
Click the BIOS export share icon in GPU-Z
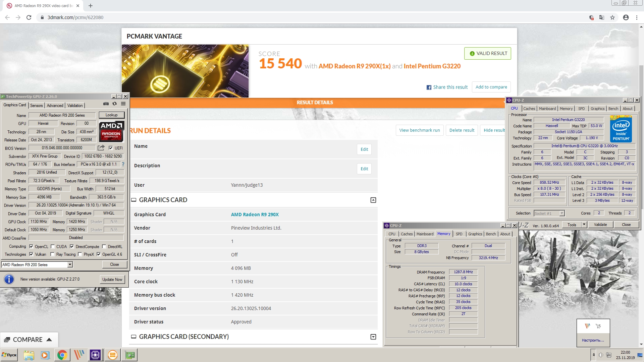coord(101,148)
